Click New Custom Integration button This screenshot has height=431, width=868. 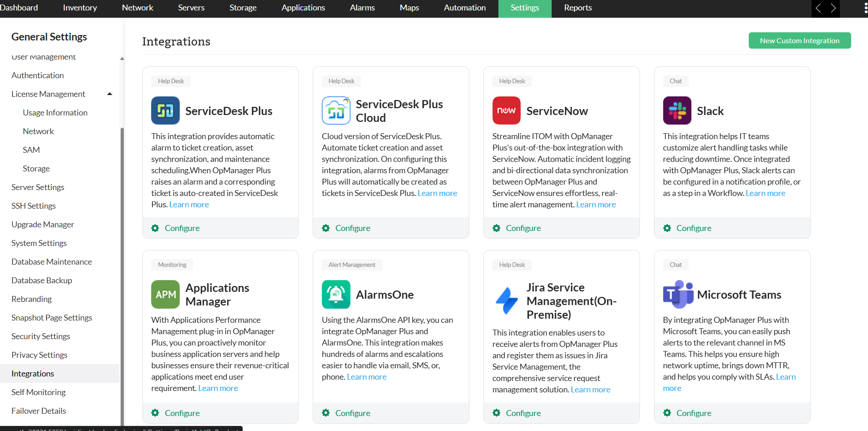(x=800, y=40)
